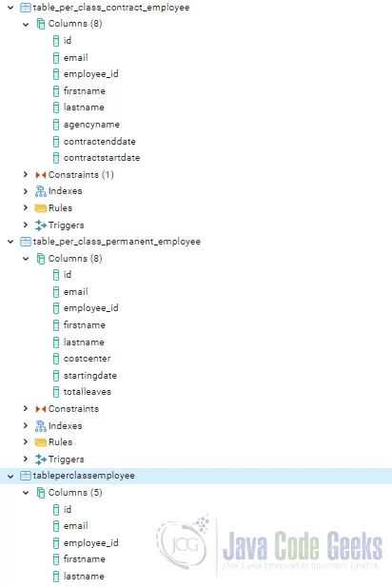Select costcenter column
Viewport: 392px width, 587px height.
point(87,359)
